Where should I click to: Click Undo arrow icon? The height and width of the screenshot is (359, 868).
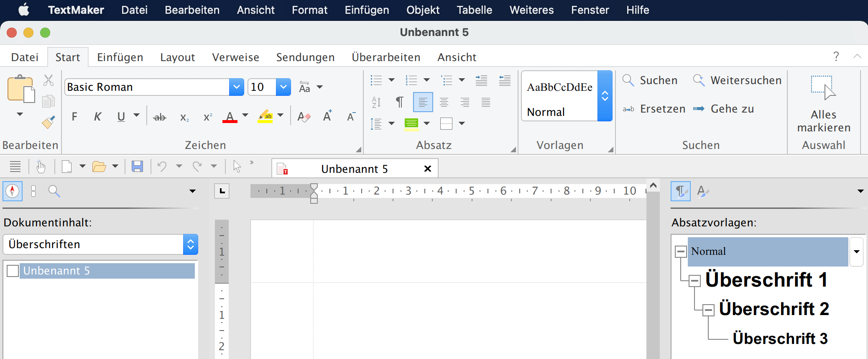point(162,167)
